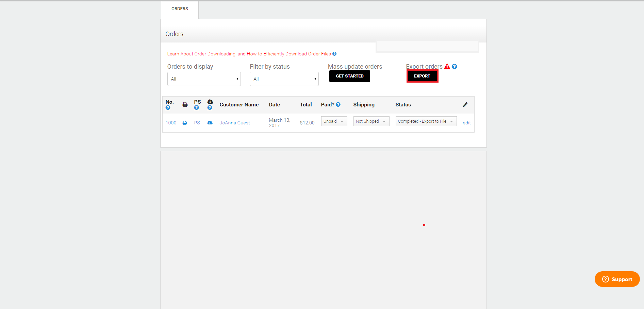
Task: Expand the Completed - Export to File dropdown
Action: coord(426,121)
